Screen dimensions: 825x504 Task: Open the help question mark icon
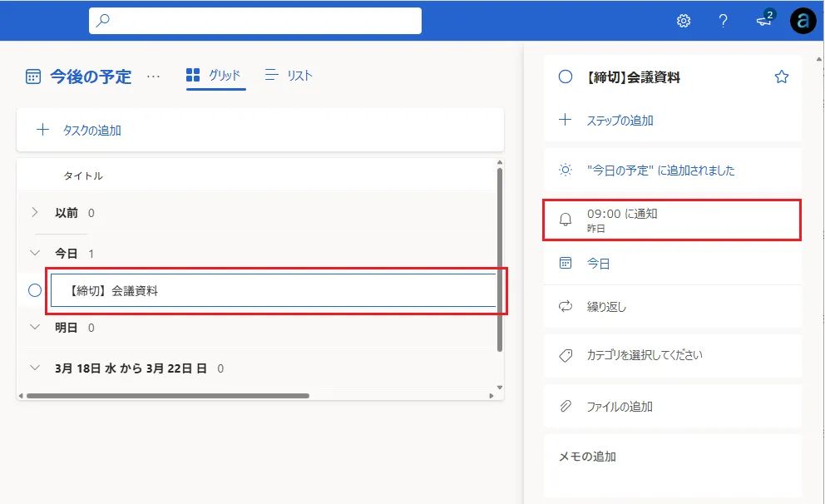[724, 21]
